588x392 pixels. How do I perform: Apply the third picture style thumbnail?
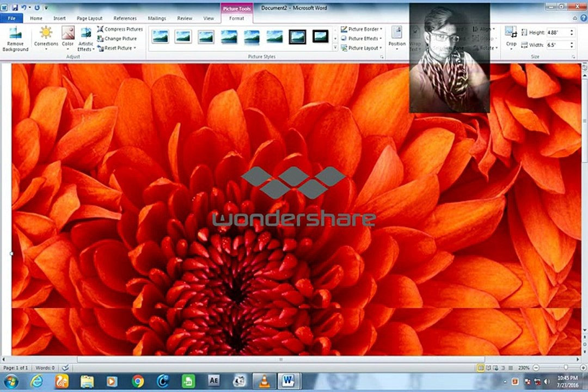206,36
